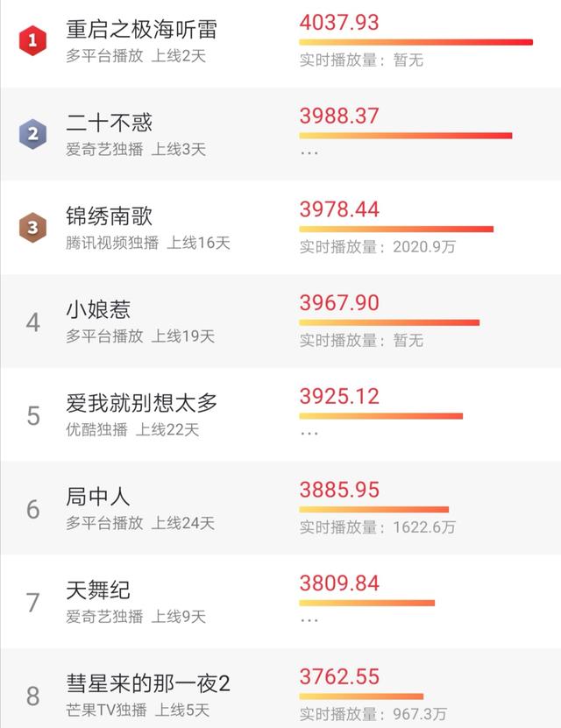561x728 pixels.
Task: Open the drama 重启之极海听雷
Action: (141, 29)
